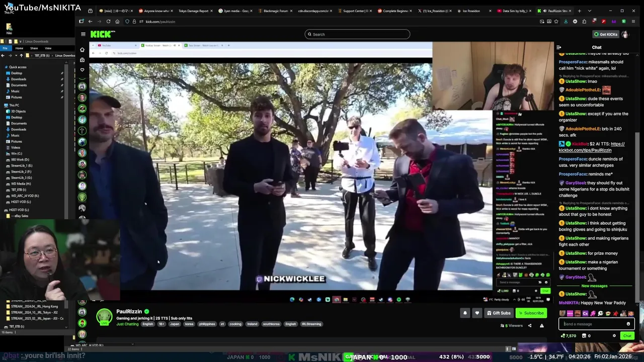Open the Browse icon in Kick sidebar

click(82, 60)
